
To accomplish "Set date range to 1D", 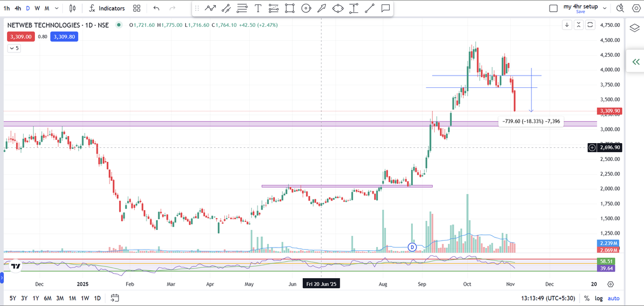I will 97,298.
